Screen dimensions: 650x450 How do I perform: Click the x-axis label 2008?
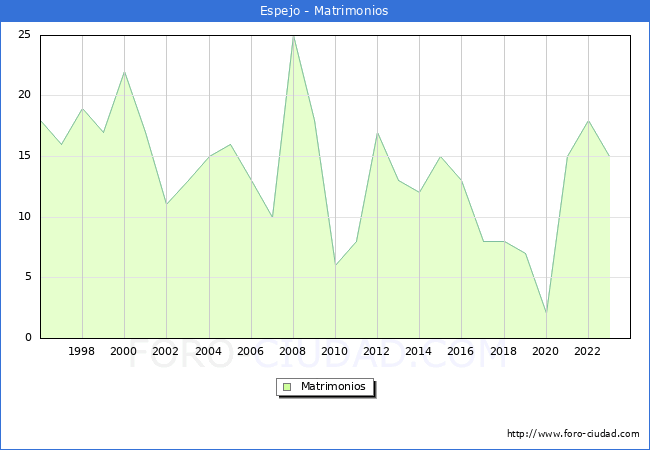click(x=293, y=351)
